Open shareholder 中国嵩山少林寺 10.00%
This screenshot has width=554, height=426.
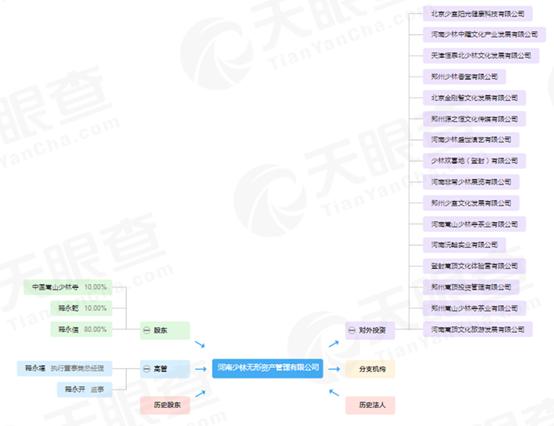pos(68,287)
